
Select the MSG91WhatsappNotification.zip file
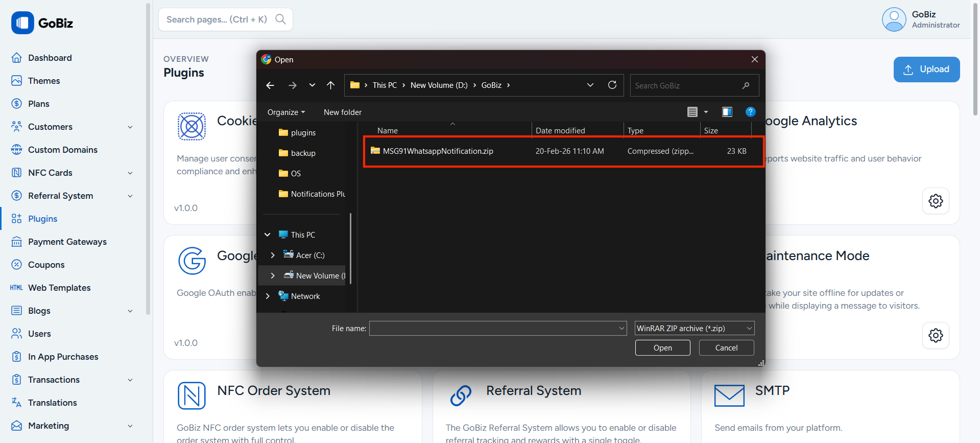point(438,151)
